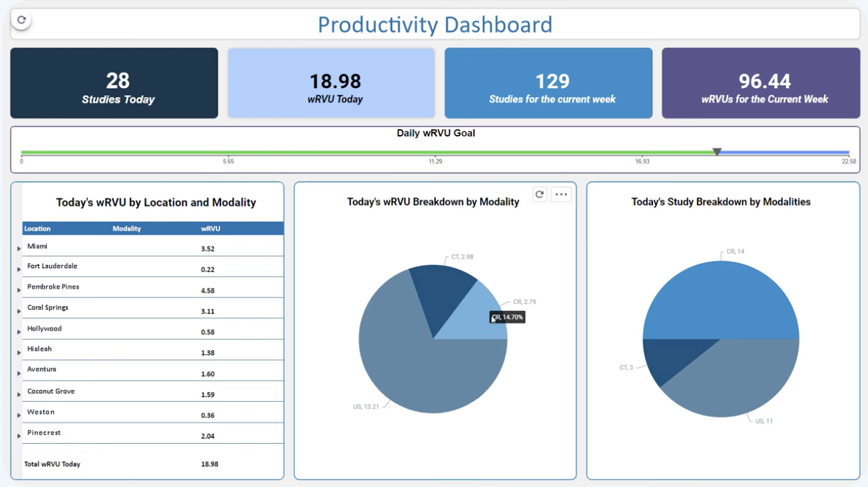Open the three-dots options menu on modality chart
Image resolution: width=868 pixels, height=487 pixels.
click(x=561, y=194)
